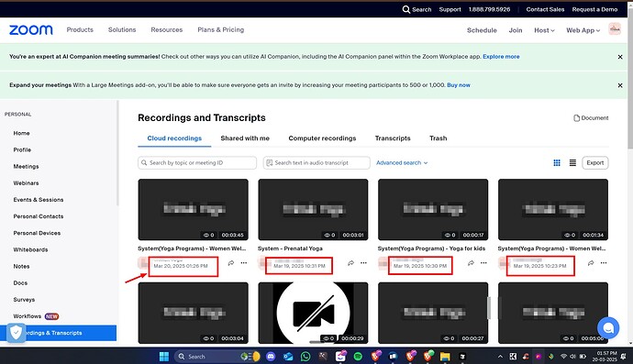
Task: Open Surveys in the sidebar
Action: pyautogui.click(x=24, y=300)
